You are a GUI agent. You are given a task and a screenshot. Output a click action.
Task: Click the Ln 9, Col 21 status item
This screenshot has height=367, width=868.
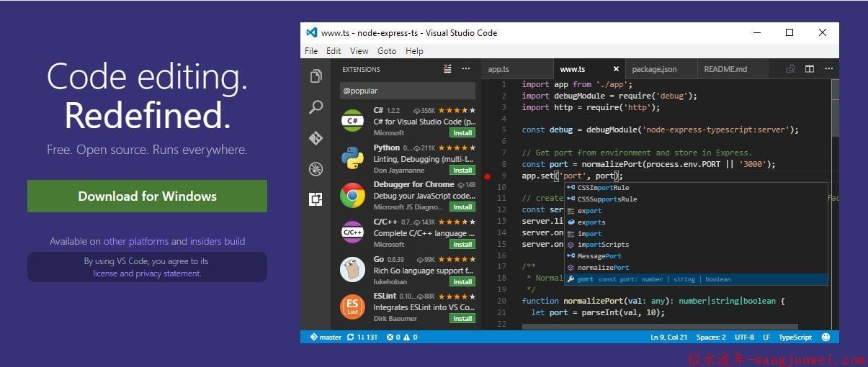point(668,337)
